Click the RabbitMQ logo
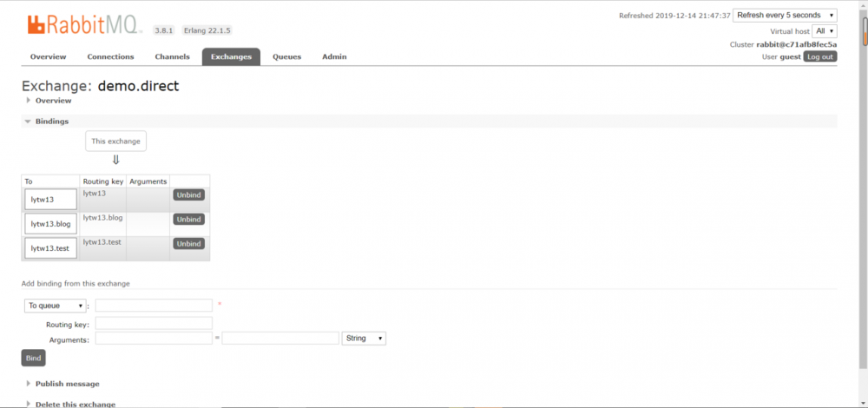868x408 pixels. tap(84, 24)
